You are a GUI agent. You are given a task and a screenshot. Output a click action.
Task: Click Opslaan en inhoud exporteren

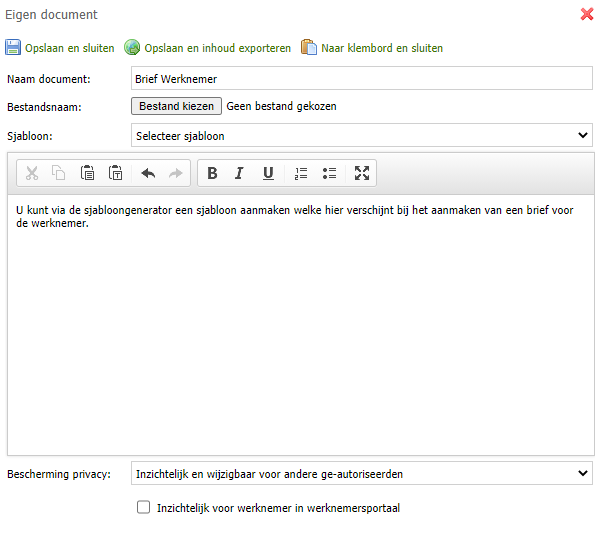(207, 48)
